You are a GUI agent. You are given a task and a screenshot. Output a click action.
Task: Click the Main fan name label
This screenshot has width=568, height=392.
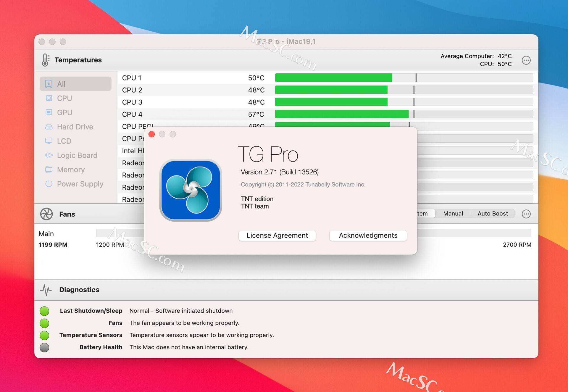46,234
